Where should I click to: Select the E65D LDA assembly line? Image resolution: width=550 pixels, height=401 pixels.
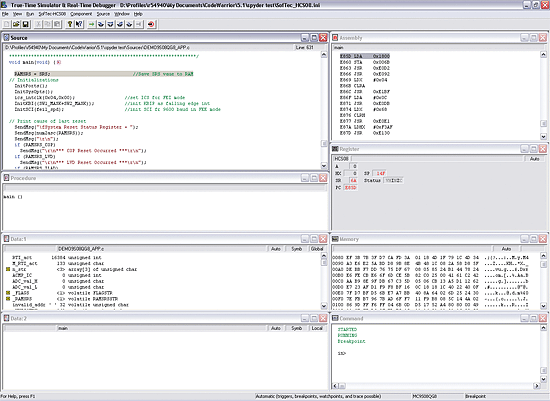365,56
